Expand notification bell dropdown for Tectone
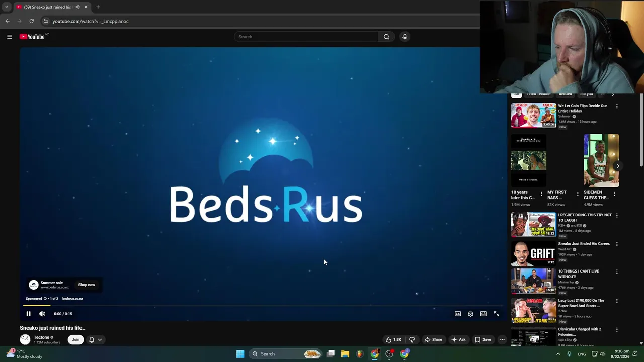 (95, 340)
